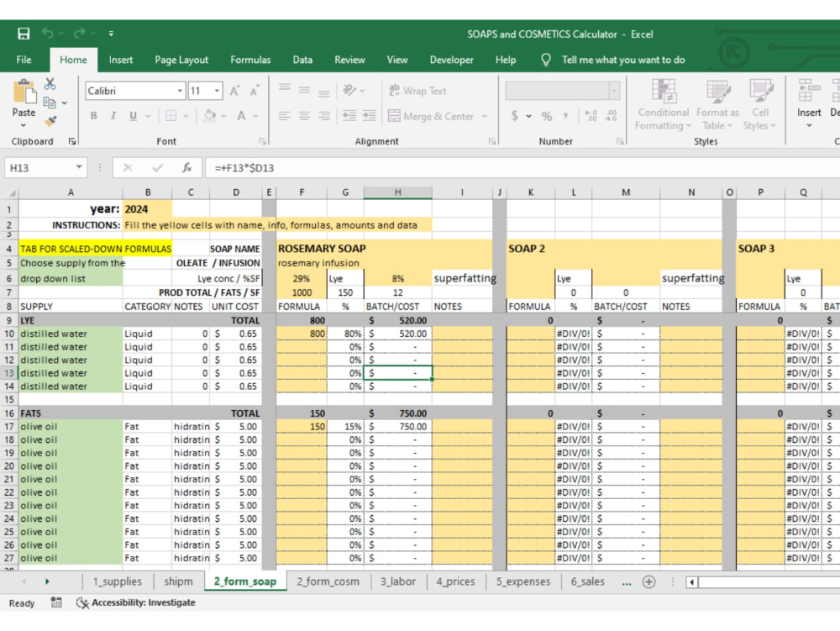Toggle Bold formatting
840x631 pixels.
94,116
